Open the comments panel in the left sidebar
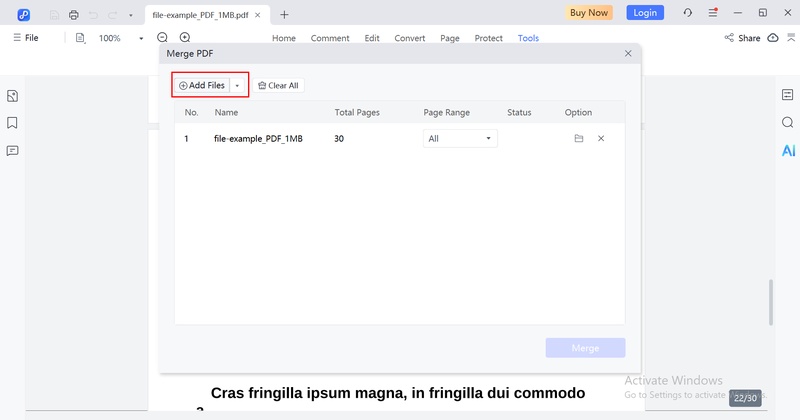800x420 pixels. click(13, 151)
